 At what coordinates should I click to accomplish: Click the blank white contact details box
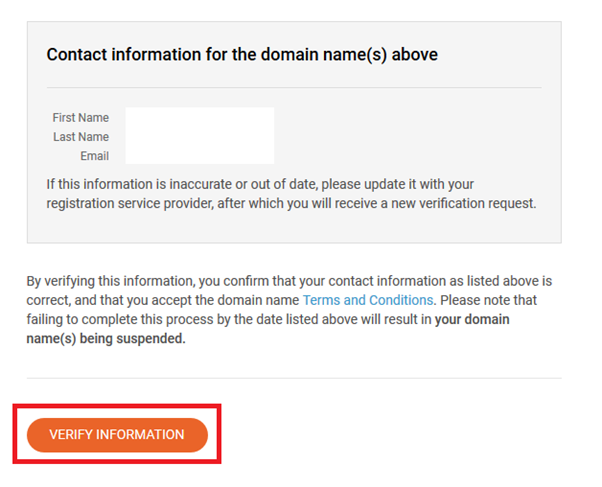pyautogui.click(x=199, y=136)
